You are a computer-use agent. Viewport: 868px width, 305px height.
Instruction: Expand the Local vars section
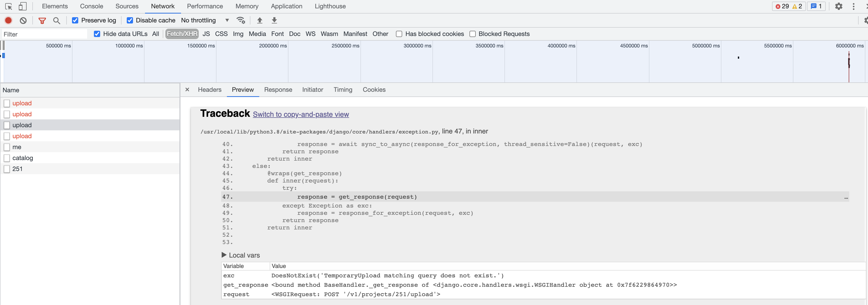coord(224,255)
